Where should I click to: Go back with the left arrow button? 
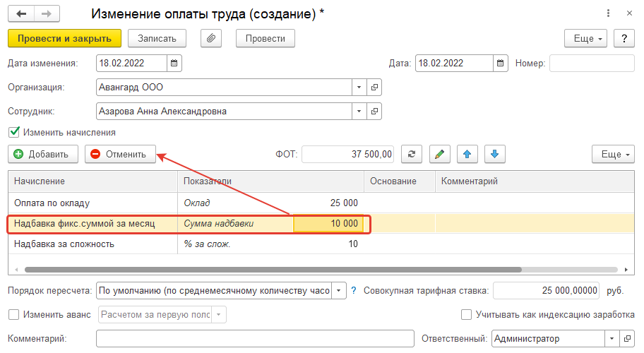[x=21, y=13]
